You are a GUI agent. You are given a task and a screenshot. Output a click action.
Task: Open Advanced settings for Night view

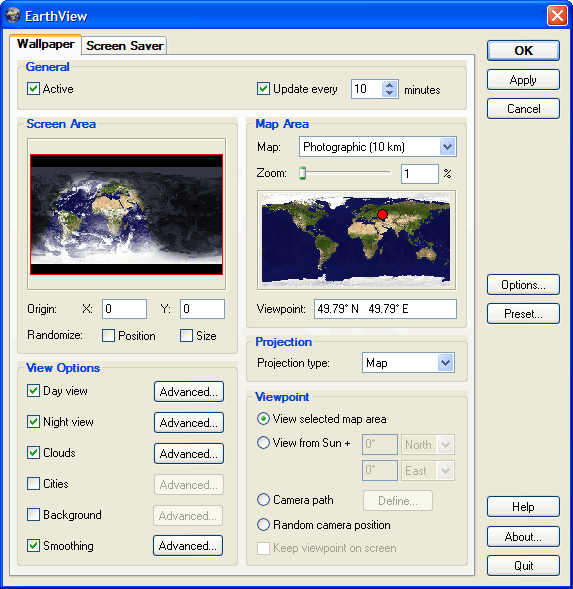(189, 423)
